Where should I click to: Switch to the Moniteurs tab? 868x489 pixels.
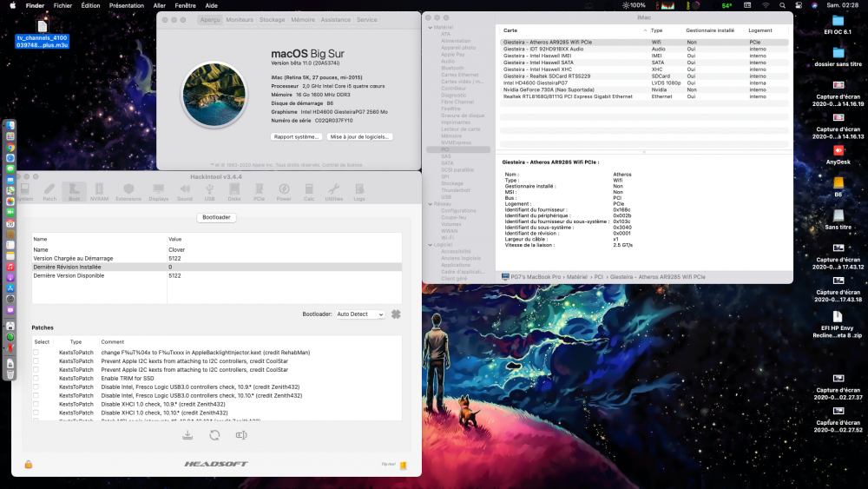click(240, 19)
